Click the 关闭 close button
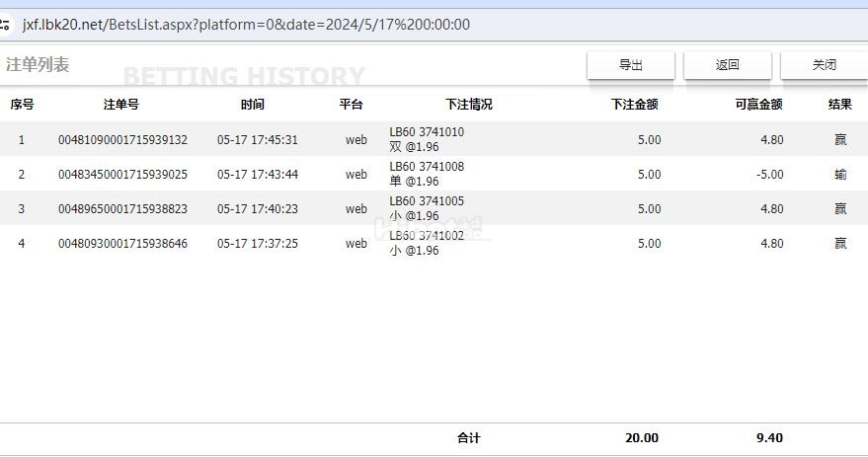Screen dimensions: 868x457 tap(825, 65)
